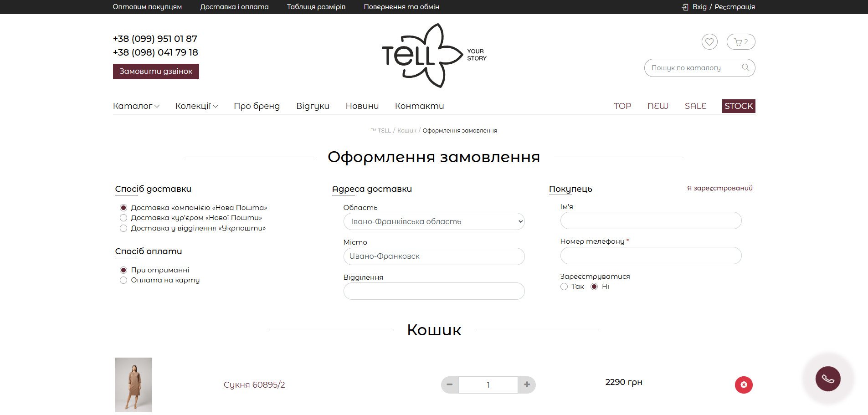
Task: Open Таблиця розмірів link
Action: 316,7
